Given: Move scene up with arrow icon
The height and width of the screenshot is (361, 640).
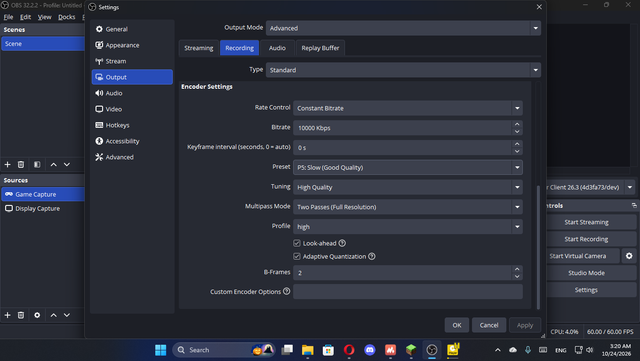Looking at the screenshot, I should (53, 164).
